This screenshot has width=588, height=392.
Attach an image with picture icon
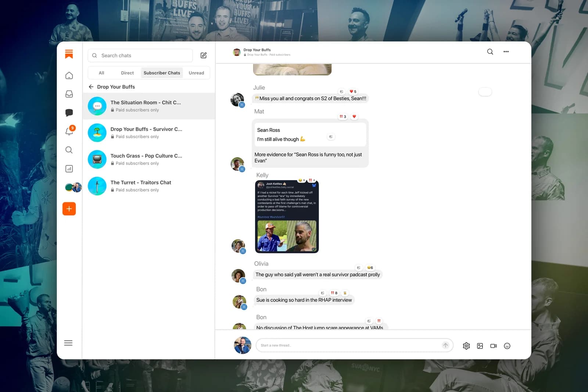480,346
